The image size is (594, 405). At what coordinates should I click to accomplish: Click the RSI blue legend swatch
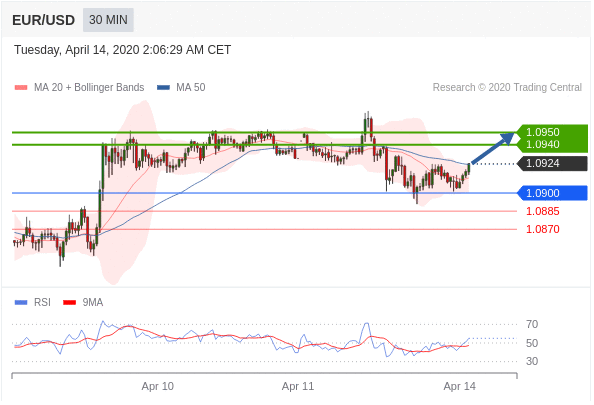[x=21, y=302]
